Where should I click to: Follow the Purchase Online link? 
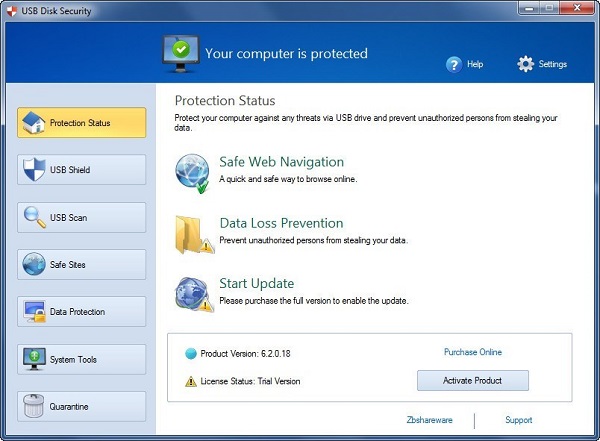click(473, 352)
